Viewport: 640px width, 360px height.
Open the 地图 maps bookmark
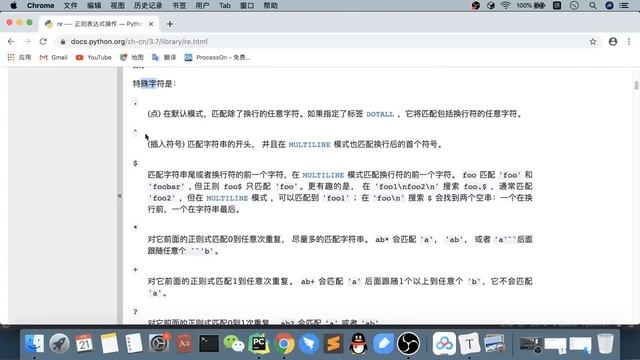131,58
